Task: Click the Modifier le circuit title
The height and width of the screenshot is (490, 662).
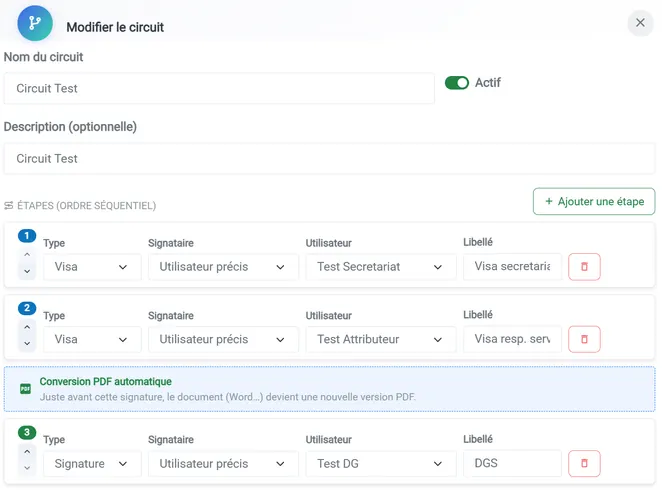Action: click(115, 27)
